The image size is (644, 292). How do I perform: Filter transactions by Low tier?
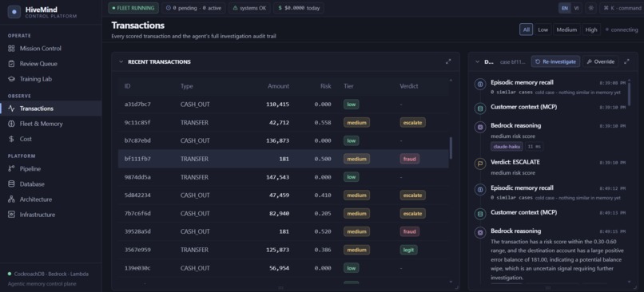(x=543, y=30)
